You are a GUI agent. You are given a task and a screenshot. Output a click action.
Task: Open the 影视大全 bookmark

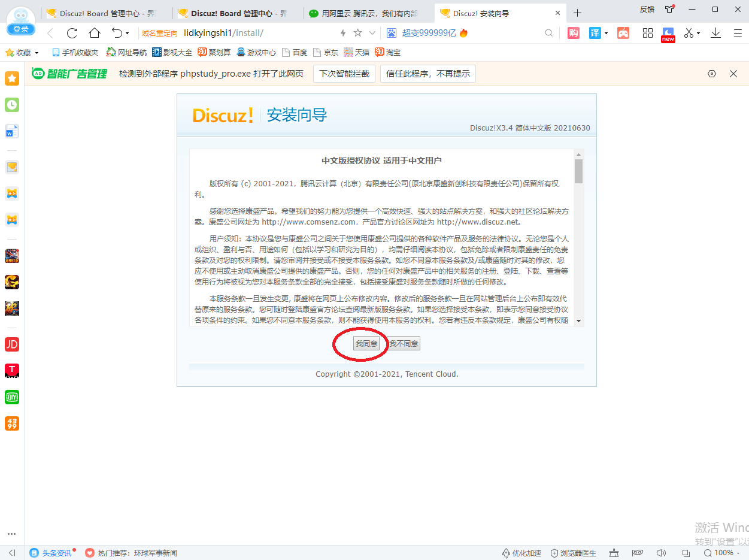(172, 53)
